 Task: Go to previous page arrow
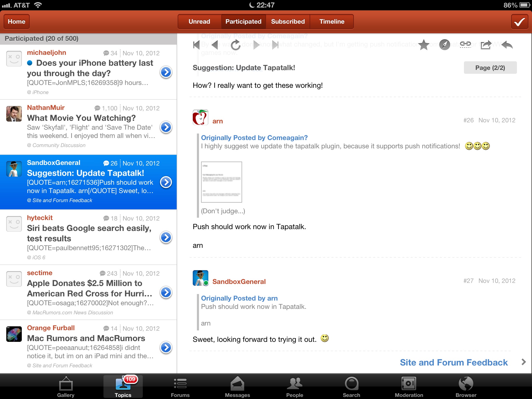click(x=215, y=45)
